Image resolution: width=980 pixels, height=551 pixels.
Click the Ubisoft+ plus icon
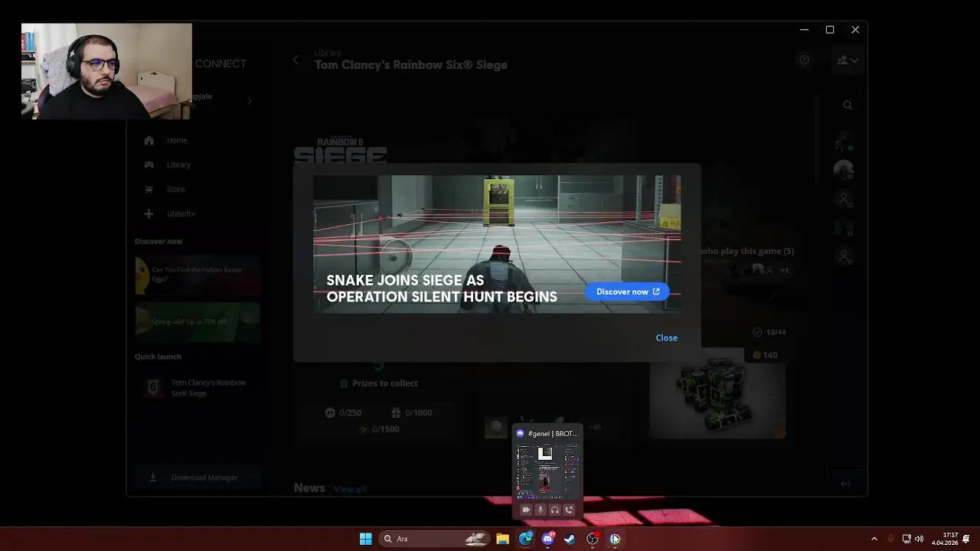tap(149, 214)
